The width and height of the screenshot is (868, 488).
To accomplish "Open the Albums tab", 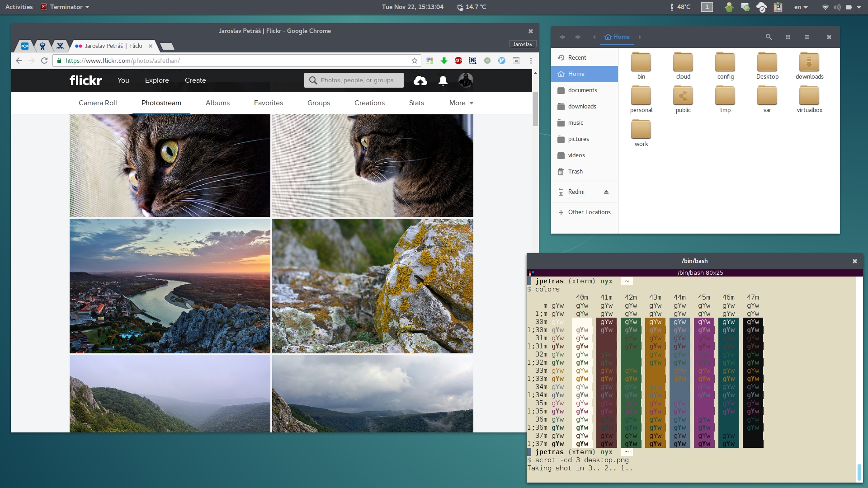I will tap(217, 103).
